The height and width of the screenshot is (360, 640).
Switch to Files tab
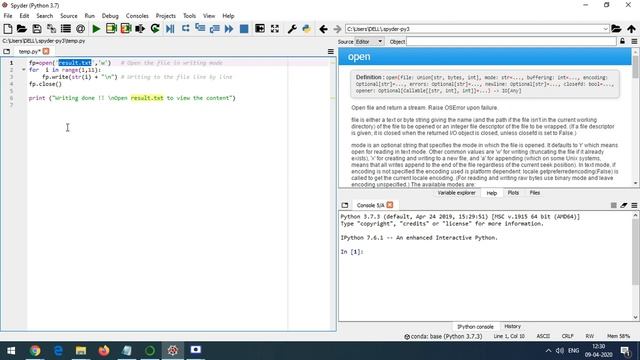[534, 193]
